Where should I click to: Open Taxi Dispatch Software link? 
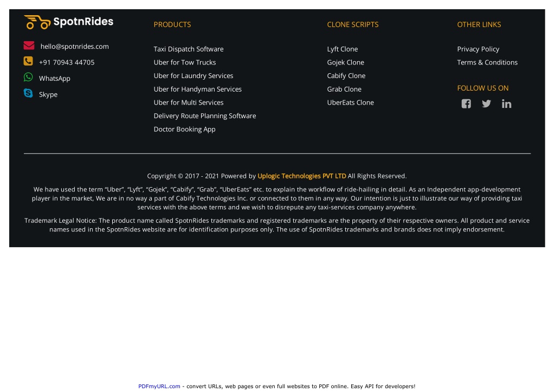pos(189,49)
